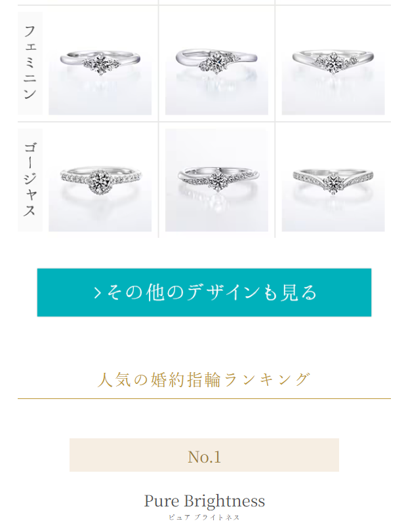Click the 人気の婚約指輪ランキング heading
The image size is (408, 532).
[x=204, y=379]
